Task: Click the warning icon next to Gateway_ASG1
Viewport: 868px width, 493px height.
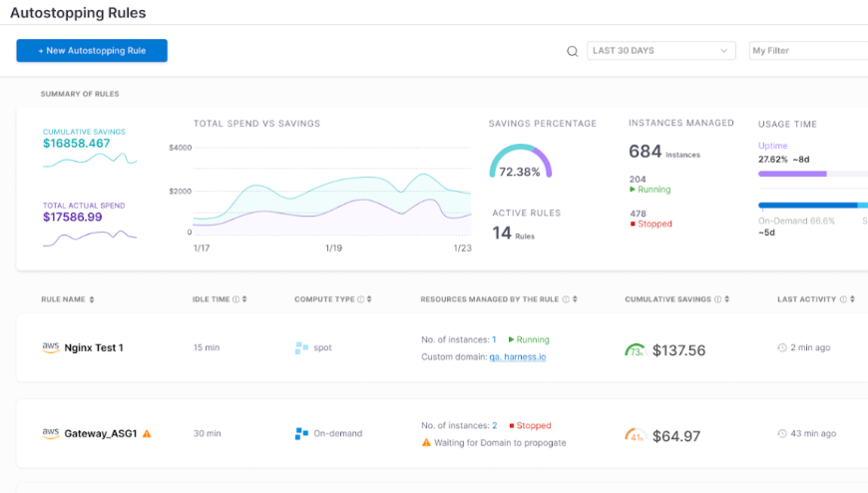Action: click(147, 434)
